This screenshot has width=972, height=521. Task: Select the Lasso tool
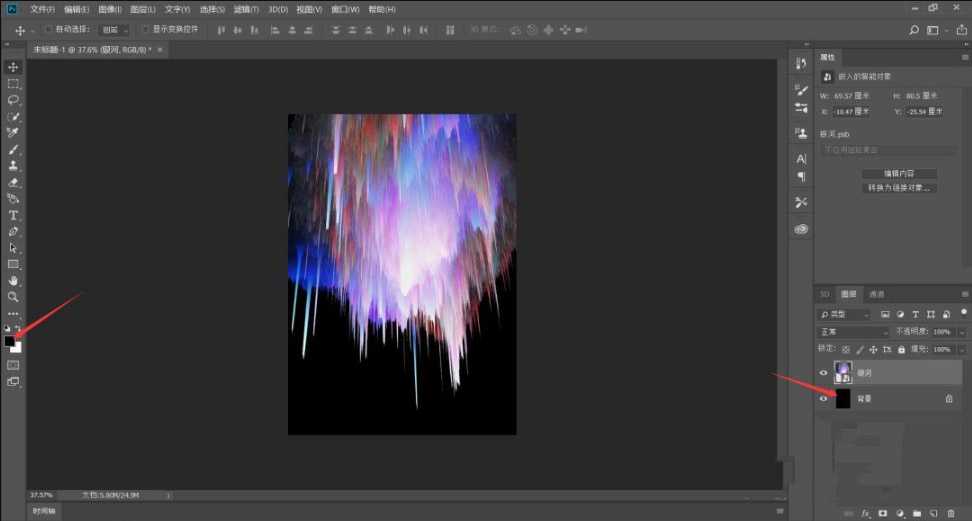pyautogui.click(x=13, y=100)
